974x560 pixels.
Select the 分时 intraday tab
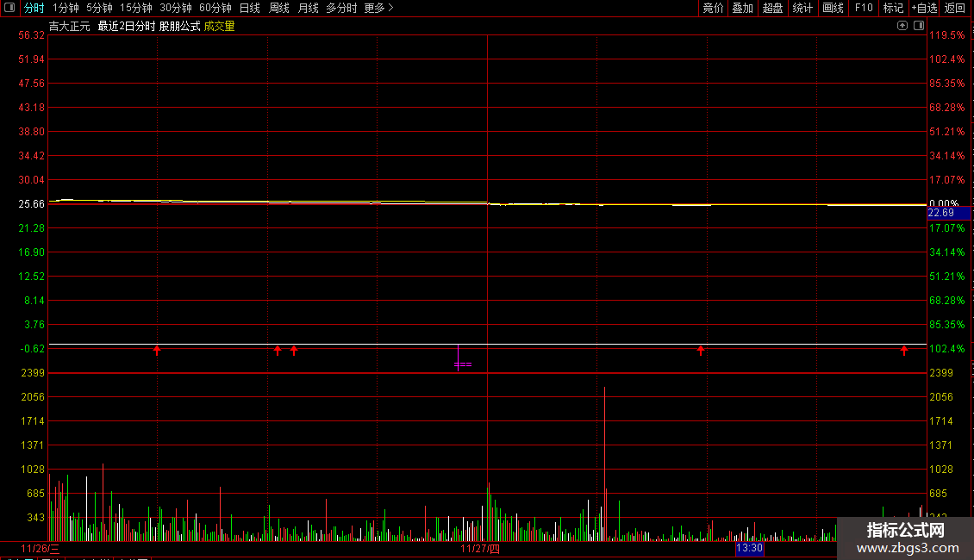(x=34, y=8)
